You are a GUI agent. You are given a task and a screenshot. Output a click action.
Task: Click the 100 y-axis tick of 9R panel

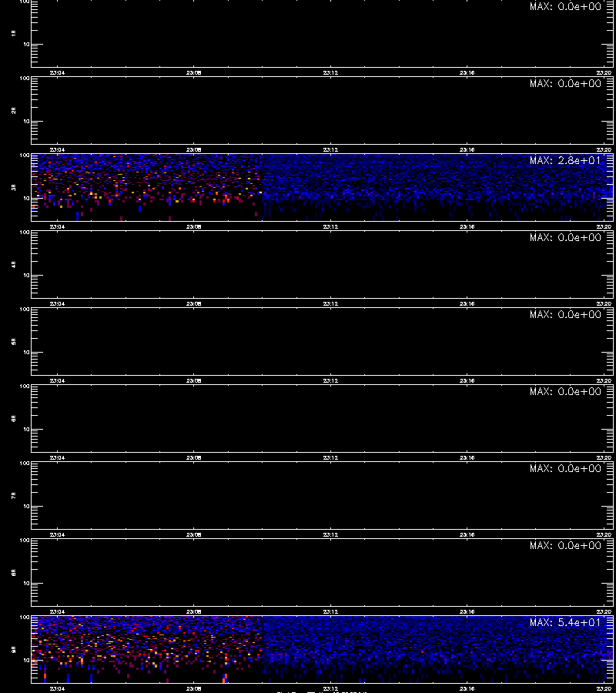pyautogui.click(x=25, y=618)
